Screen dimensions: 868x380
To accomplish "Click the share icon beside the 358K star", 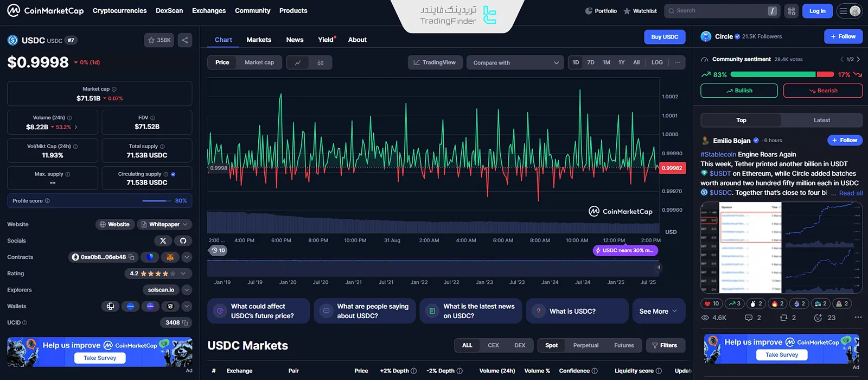I will click(x=185, y=40).
